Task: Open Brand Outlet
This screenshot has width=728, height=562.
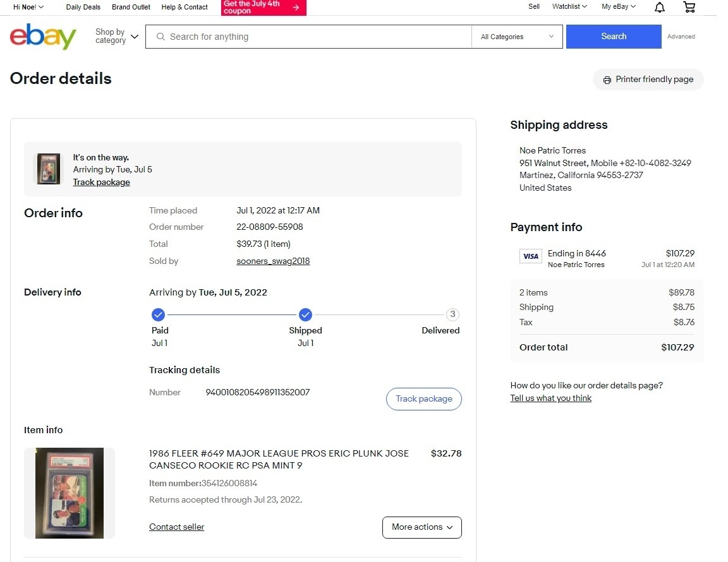Action: click(131, 7)
